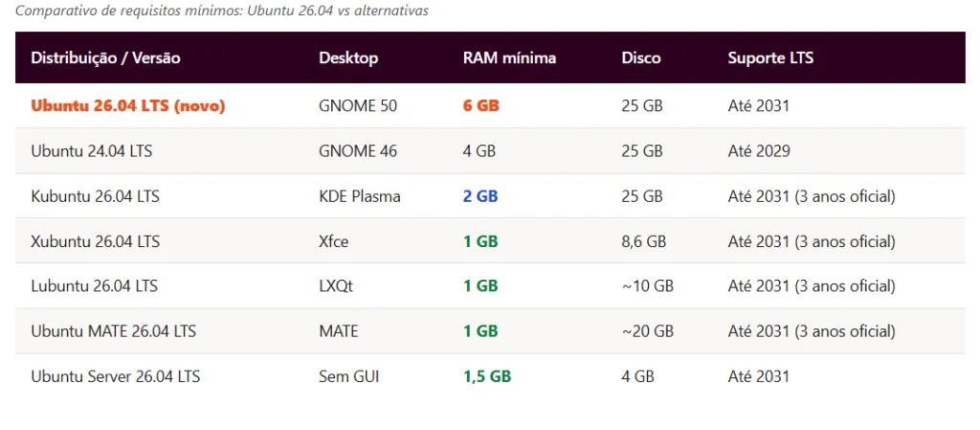The image size is (980, 430).
Task: Click the 'Distribuição / Versão' column header
Action: pos(105,57)
